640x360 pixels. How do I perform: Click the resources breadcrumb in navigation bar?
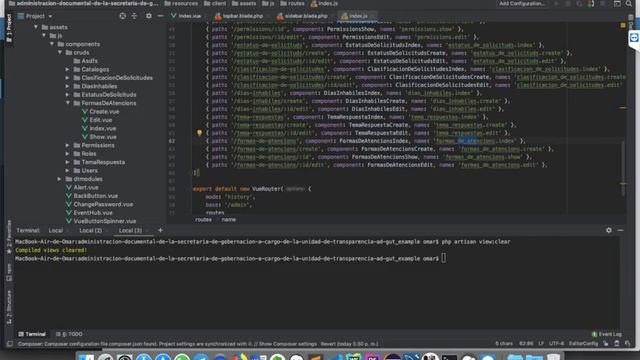tap(181, 4)
